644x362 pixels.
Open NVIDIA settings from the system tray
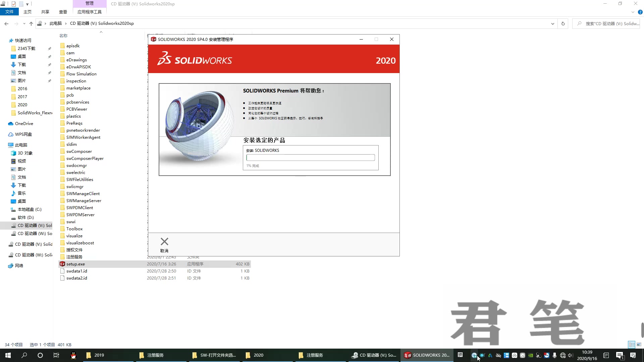click(530, 355)
